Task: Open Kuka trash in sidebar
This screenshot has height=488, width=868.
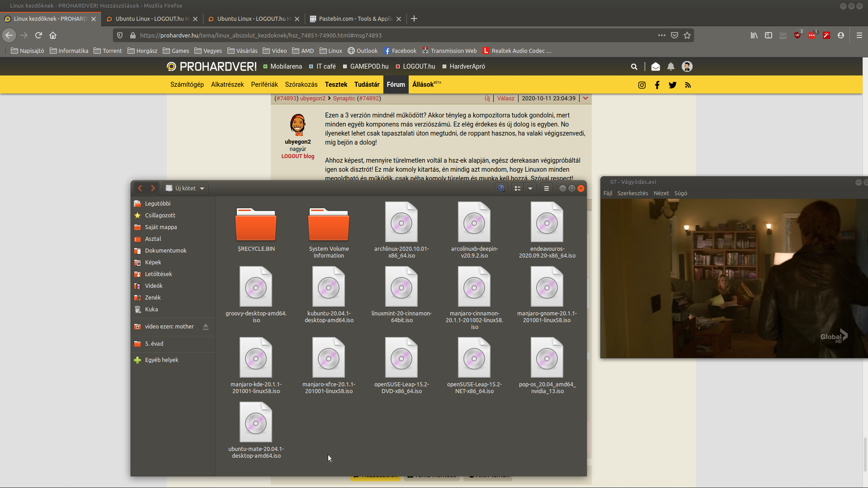Action: 151,309
